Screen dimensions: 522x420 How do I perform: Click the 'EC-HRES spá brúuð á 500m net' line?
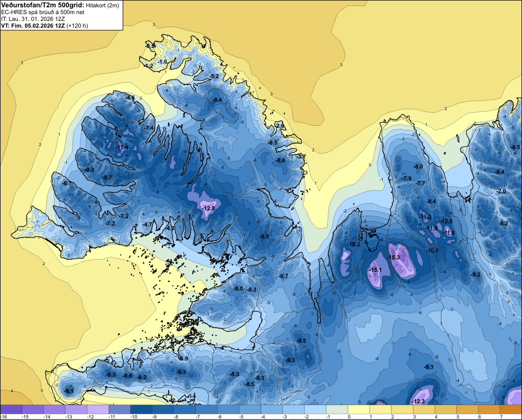pos(43,12)
